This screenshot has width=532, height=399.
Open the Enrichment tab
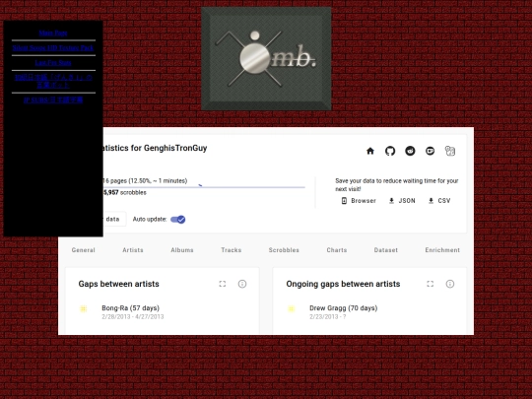tap(442, 250)
